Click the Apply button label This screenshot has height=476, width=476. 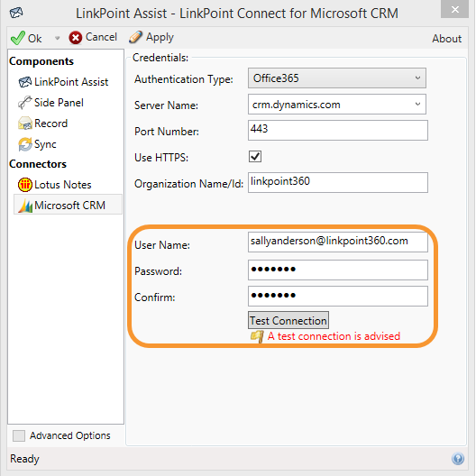tap(160, 38)
